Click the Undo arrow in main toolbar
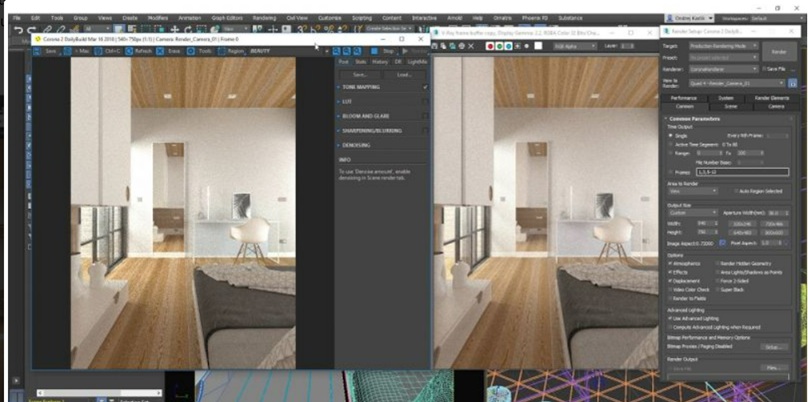 pos(18,30)
